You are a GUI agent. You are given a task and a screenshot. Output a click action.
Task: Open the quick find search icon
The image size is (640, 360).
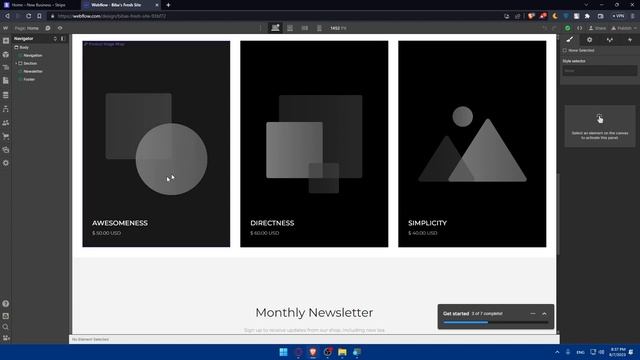(x=6, y=327)
